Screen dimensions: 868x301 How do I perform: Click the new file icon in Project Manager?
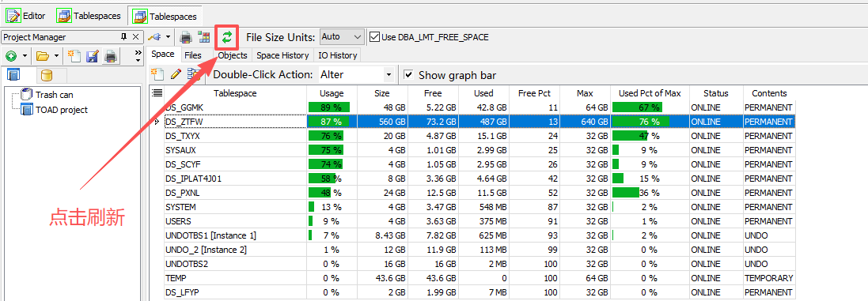click(74, 56)
